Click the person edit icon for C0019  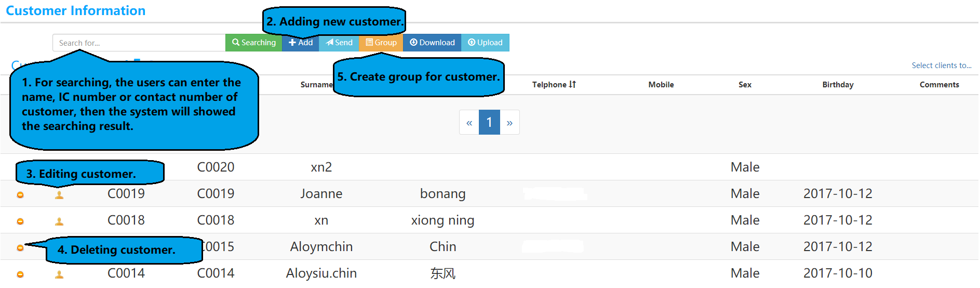(x=59, y=195)
